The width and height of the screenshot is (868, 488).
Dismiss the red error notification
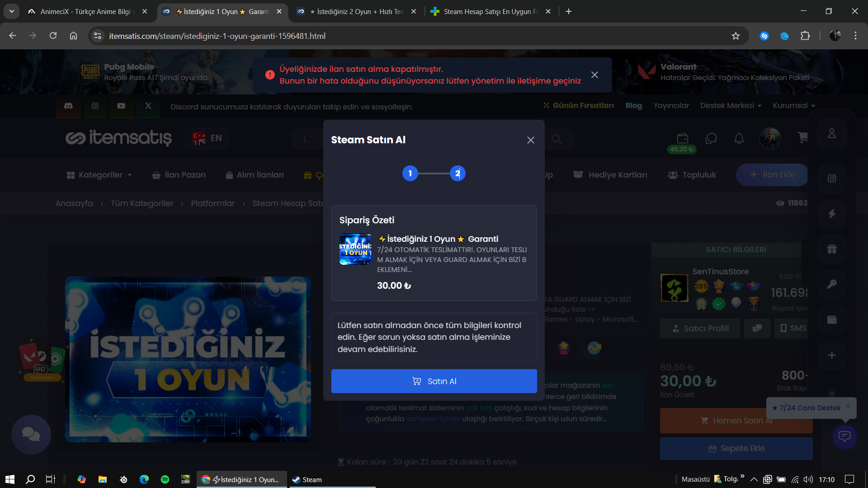(x=594, y=75)
